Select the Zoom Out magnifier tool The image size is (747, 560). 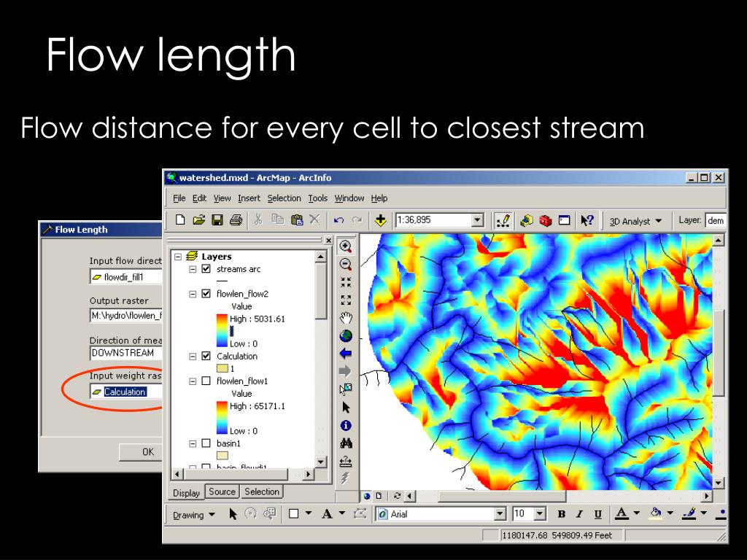346,264
